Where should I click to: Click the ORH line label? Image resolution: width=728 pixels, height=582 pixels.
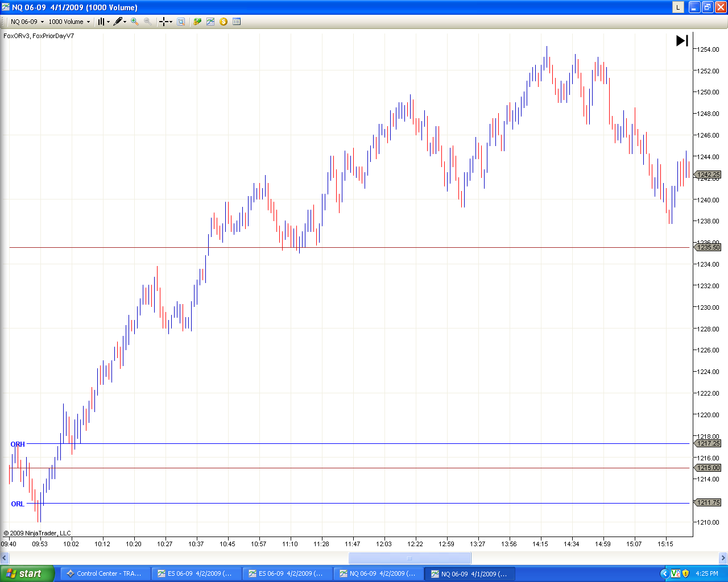[x=18, y=444]
